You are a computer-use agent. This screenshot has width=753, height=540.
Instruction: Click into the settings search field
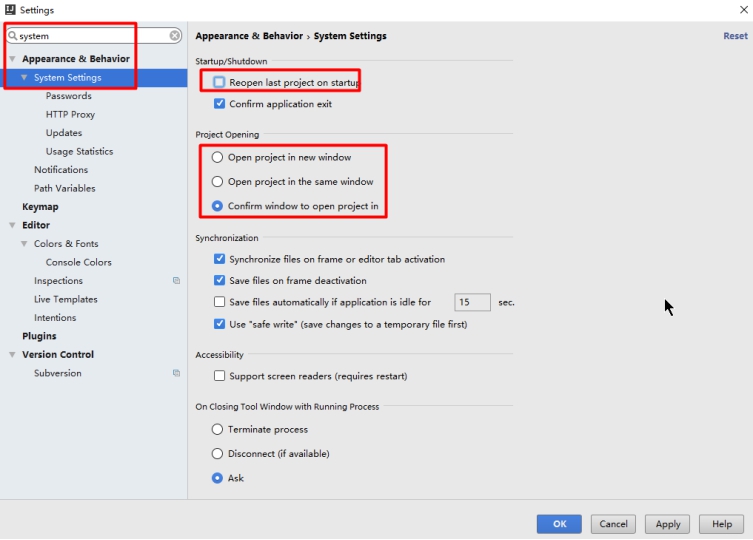94,36
